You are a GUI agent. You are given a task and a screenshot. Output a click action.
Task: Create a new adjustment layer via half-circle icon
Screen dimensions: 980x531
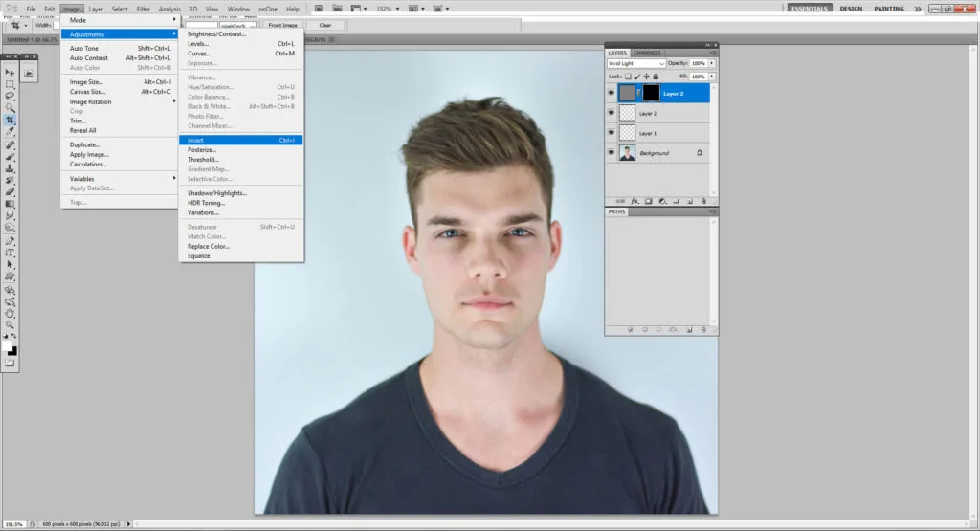(662, 201)
